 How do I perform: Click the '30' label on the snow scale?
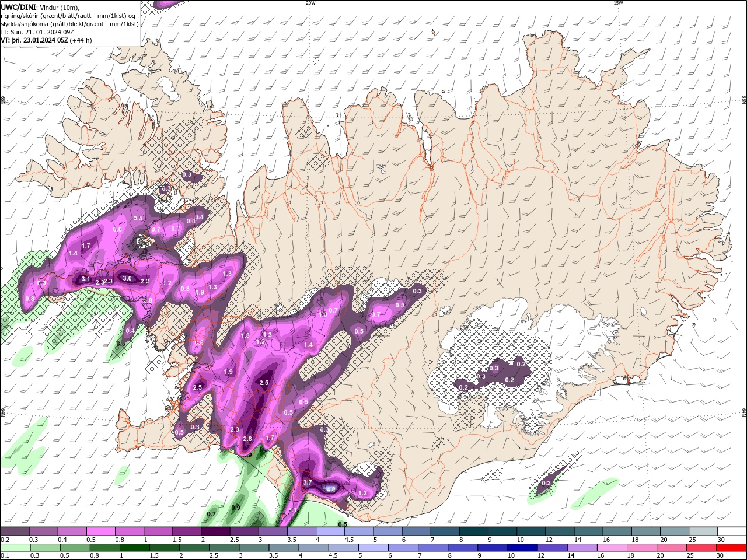pos(721,540)
